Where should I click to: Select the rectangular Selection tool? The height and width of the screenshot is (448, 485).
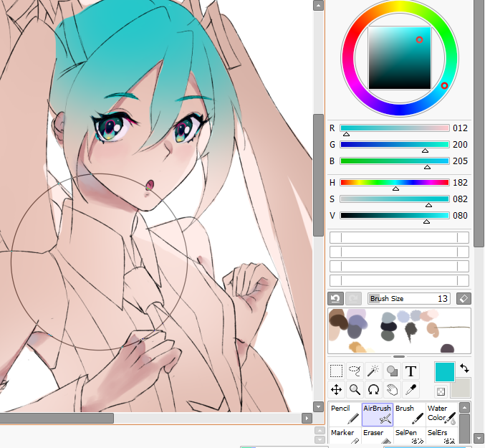pyautogui.click(x=336, y=371)
